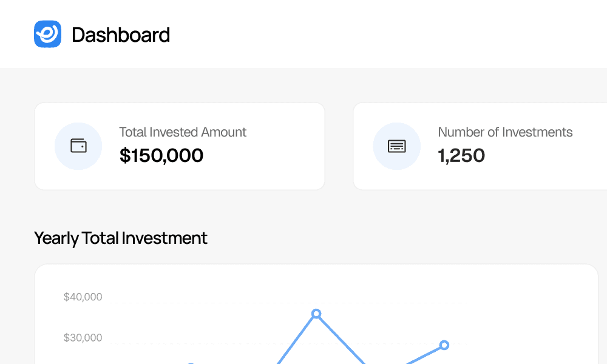Click the 1,250 investments count
This screenshot has height=364, width=607.
pyautogui.click(x=461, y=156)
